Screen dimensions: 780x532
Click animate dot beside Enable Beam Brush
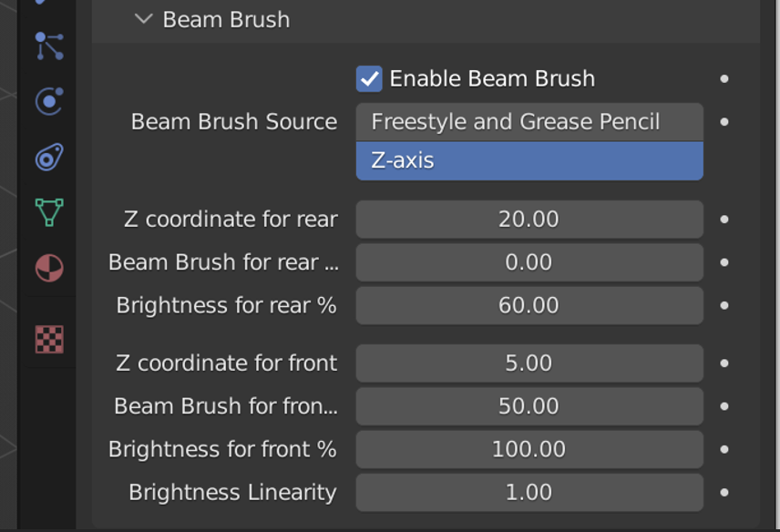(724, 79)
